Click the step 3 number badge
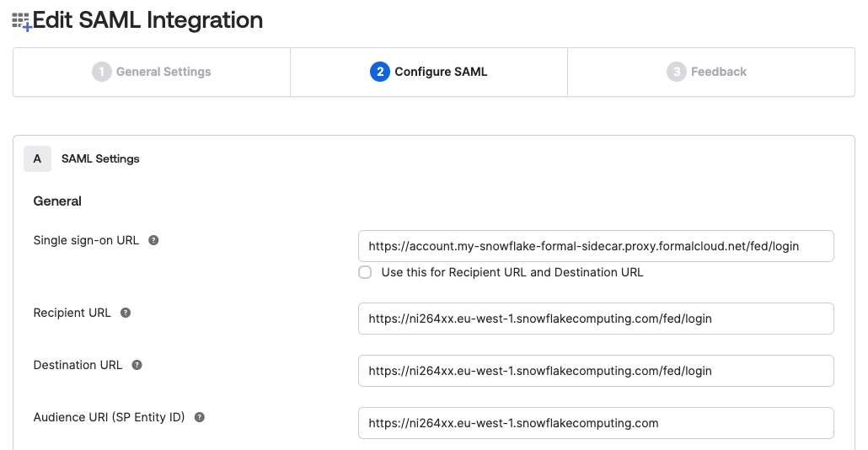The image size is (868, 450). [676, 72]
